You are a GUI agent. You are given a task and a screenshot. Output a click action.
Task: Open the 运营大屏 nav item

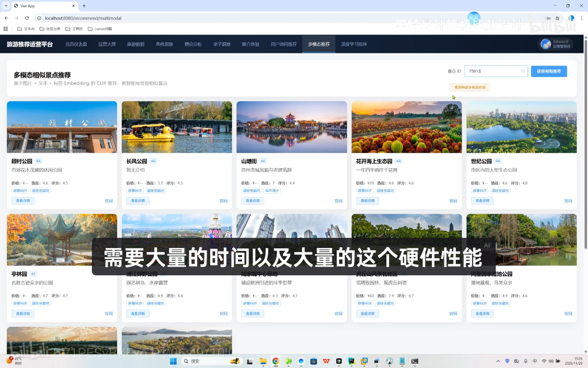(x=107, y=44)
